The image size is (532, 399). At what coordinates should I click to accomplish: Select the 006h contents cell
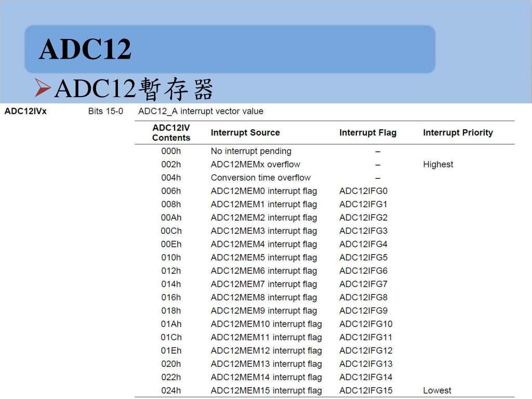pos(171,191)
